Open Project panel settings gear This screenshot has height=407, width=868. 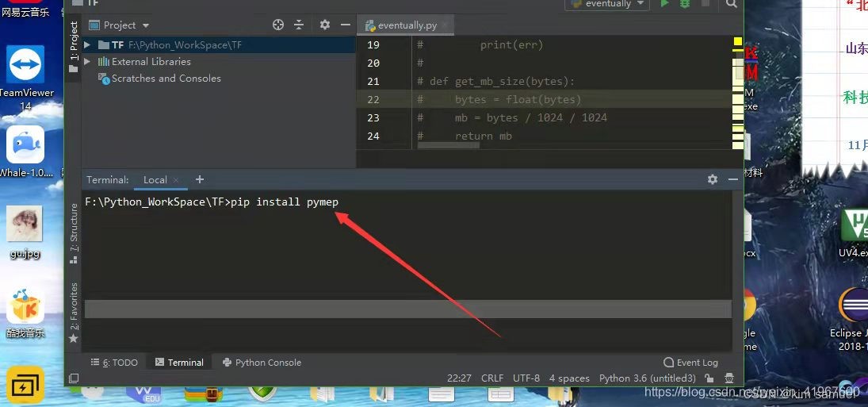click(325, 25)
